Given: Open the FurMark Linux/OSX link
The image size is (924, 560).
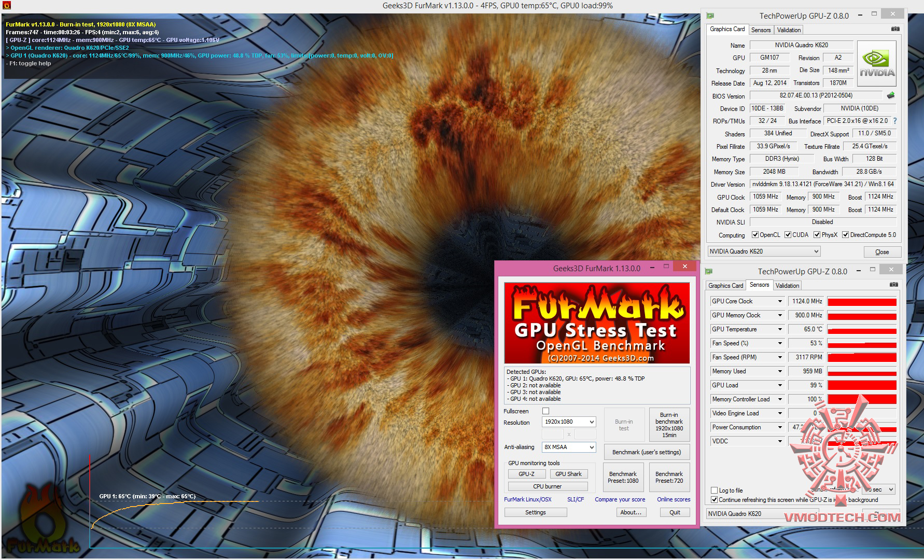Looking at the screenshot, I should [528, 499].
